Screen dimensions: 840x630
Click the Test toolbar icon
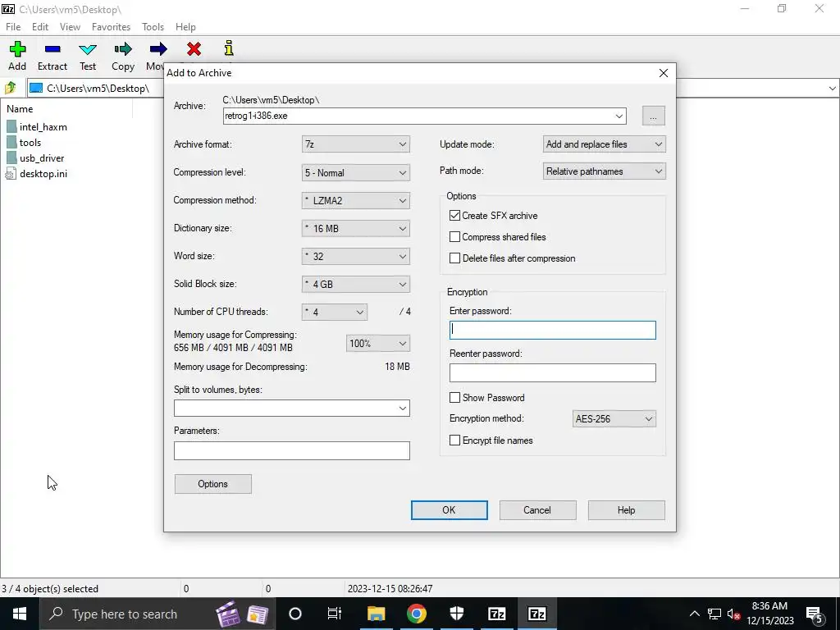88,50
